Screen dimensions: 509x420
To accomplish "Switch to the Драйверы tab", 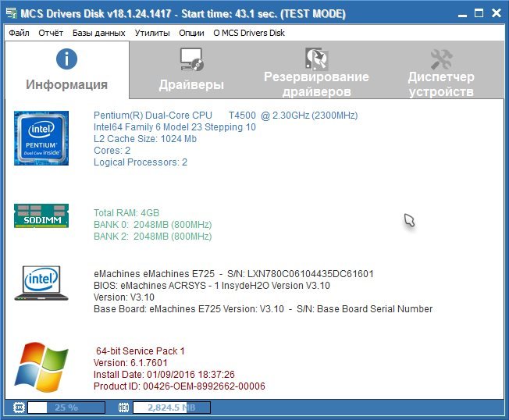I will (x=191, y=69).
